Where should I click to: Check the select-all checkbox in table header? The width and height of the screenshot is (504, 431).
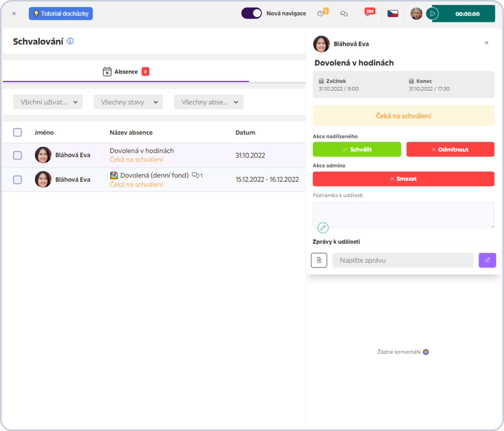(17, 132)
